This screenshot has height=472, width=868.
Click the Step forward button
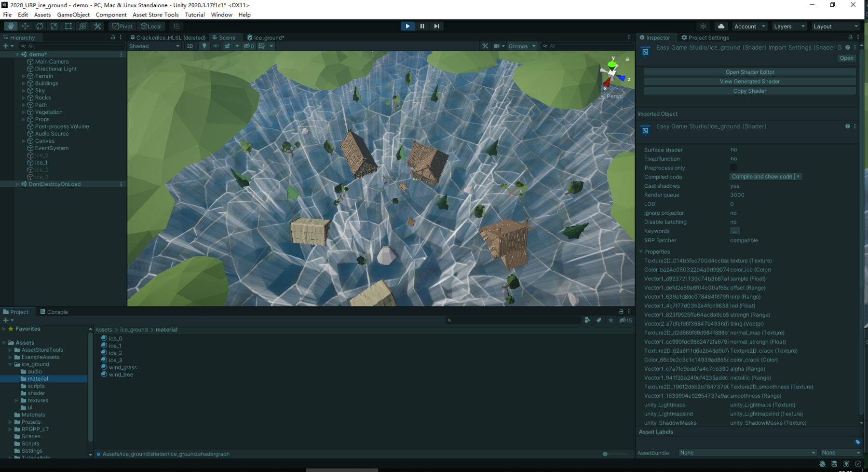coord(436,26)
